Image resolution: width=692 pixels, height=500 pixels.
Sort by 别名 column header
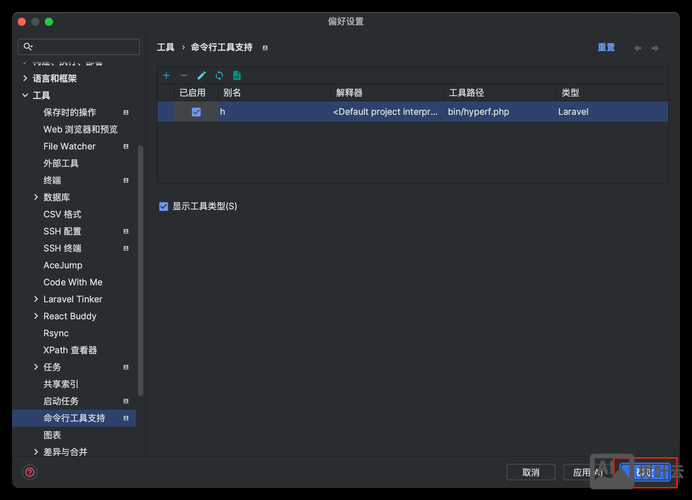coord(275,93)
